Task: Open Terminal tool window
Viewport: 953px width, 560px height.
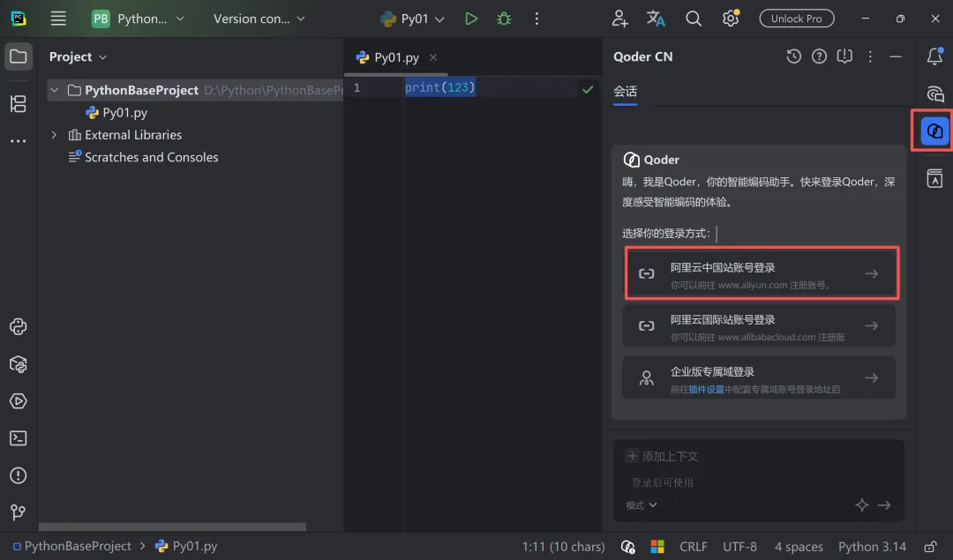Action: click(x=19, y=438)
